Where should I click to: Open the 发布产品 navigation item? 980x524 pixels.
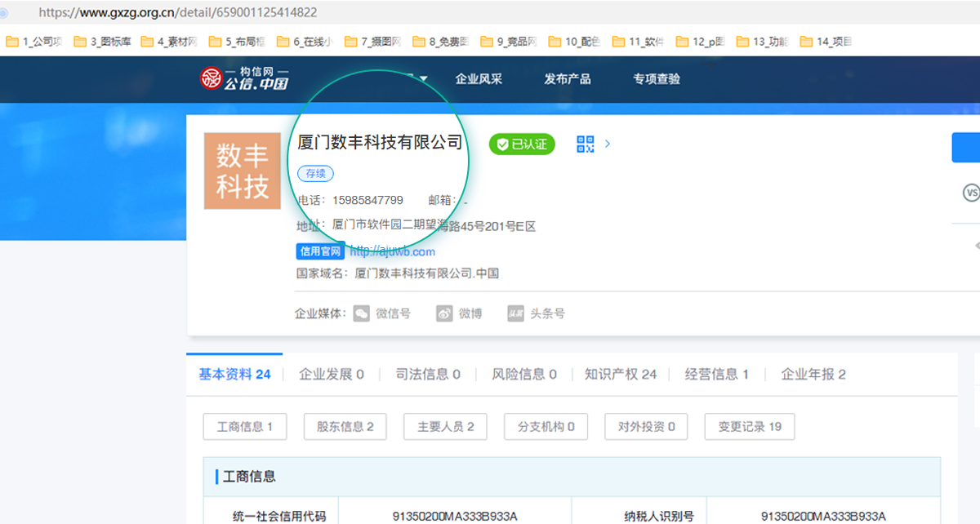[568, 79]
